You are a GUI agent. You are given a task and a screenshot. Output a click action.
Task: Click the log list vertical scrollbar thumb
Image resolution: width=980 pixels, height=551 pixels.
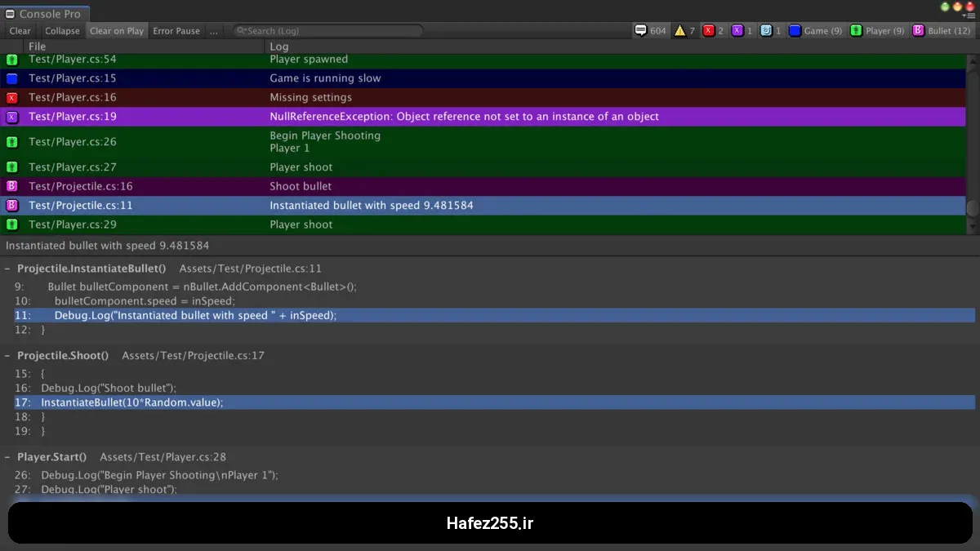click(972, 208)
